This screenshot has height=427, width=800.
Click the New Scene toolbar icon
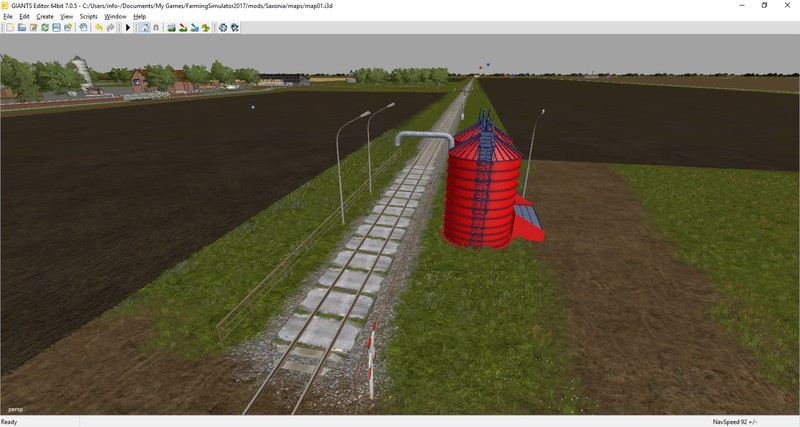(9, 27)
